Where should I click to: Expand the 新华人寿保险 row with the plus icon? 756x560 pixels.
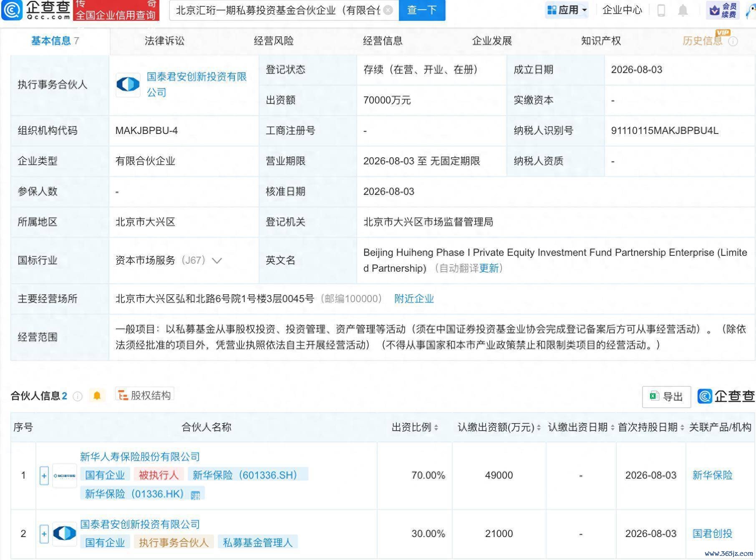(x=44, y=476)
